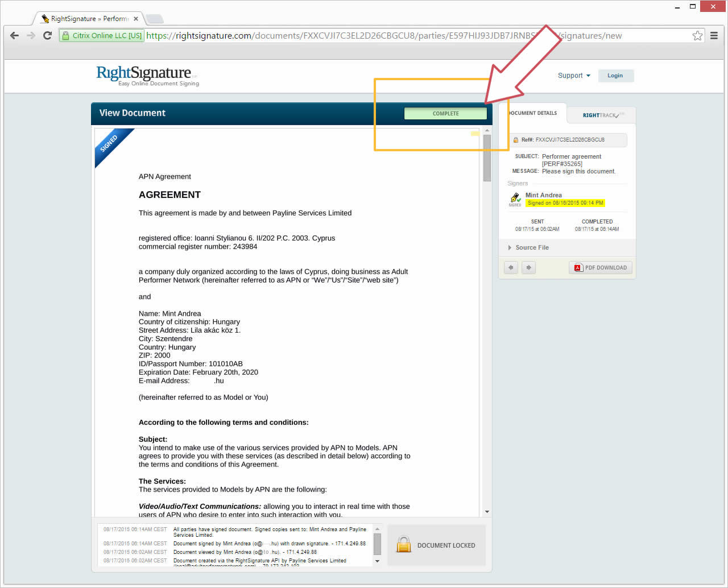
Task: Switch to the RightTrack tab
Action: 602,115
